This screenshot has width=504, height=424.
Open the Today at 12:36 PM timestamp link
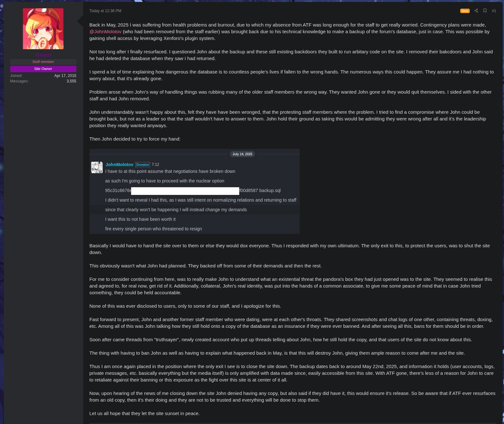(x=105, y=11)
